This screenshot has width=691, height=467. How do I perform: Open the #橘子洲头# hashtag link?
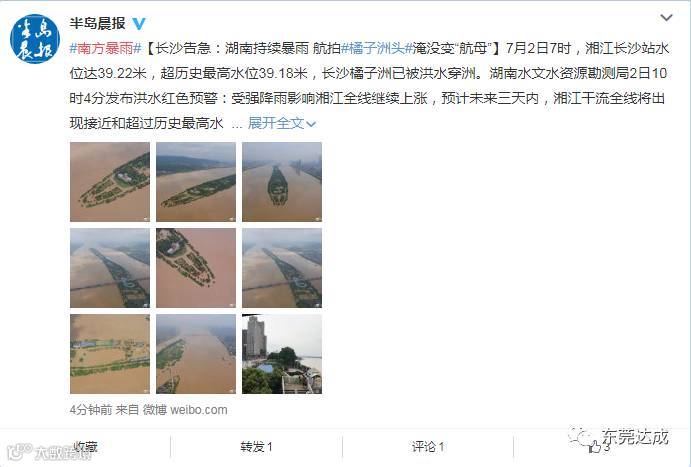376,48
